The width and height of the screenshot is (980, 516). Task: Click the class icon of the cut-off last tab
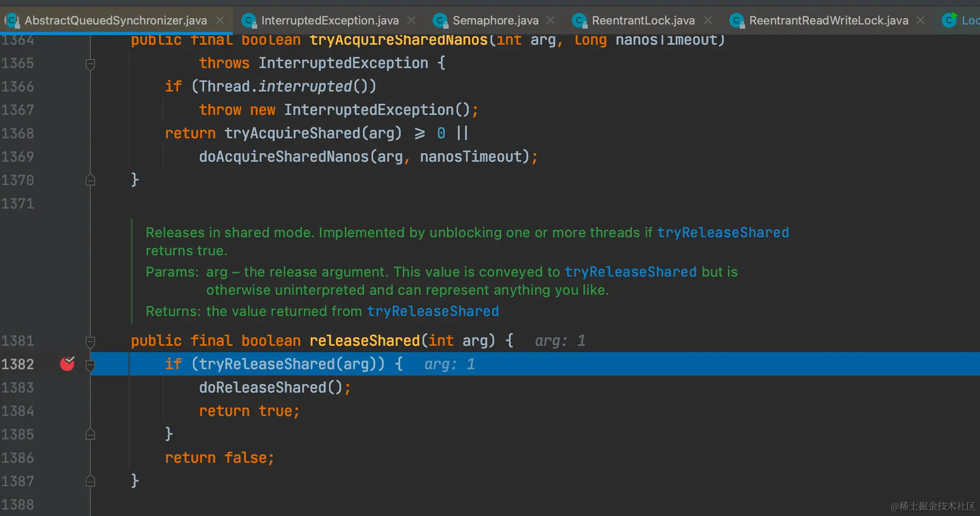click(x=949, y=20)
